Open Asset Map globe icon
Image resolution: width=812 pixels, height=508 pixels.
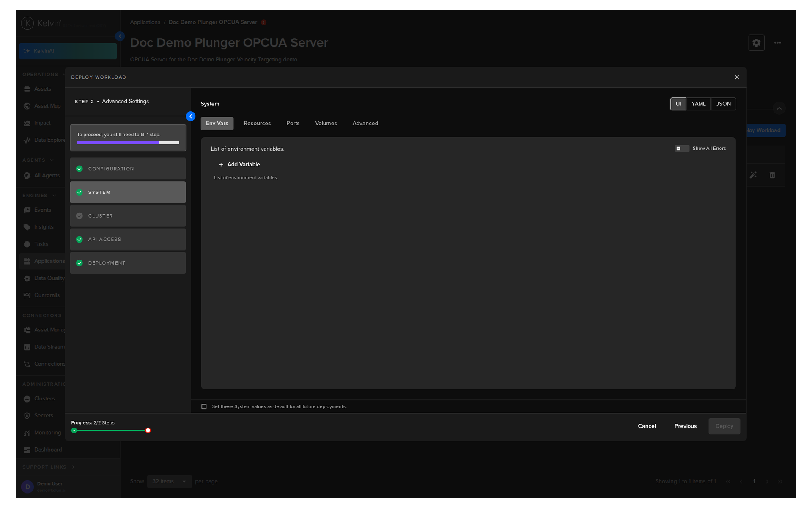tap(27, 106)
